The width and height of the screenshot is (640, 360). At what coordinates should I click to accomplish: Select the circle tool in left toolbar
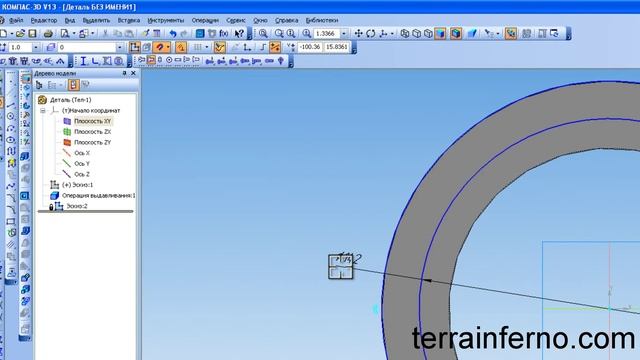coord(11,117)
